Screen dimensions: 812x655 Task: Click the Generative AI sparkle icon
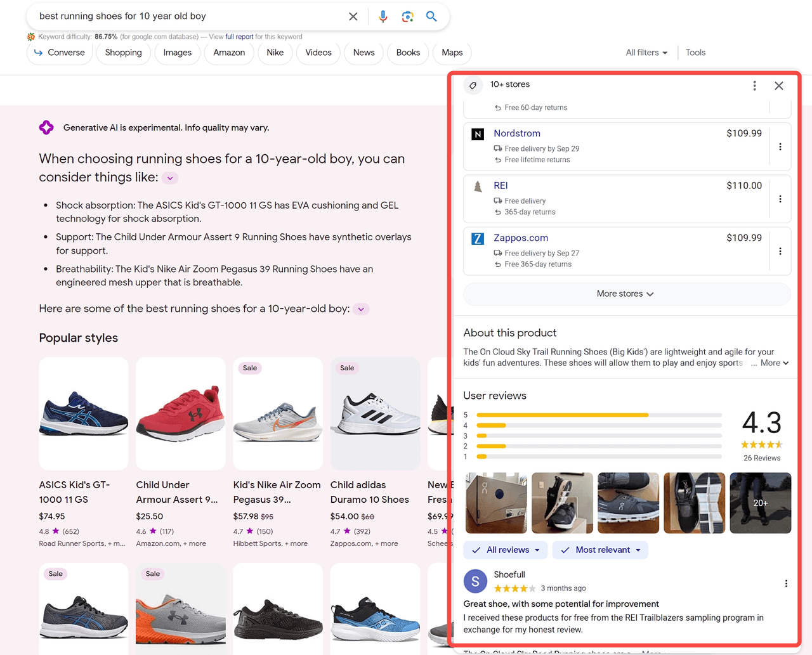pos(46,127)
